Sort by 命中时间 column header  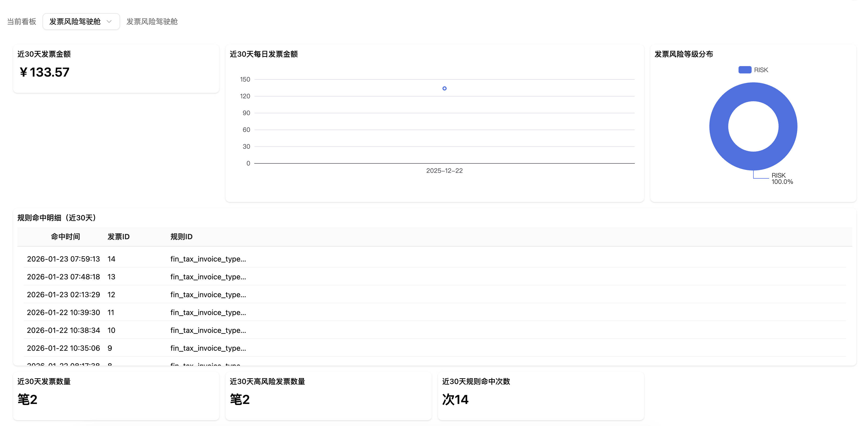coord(65,237)
